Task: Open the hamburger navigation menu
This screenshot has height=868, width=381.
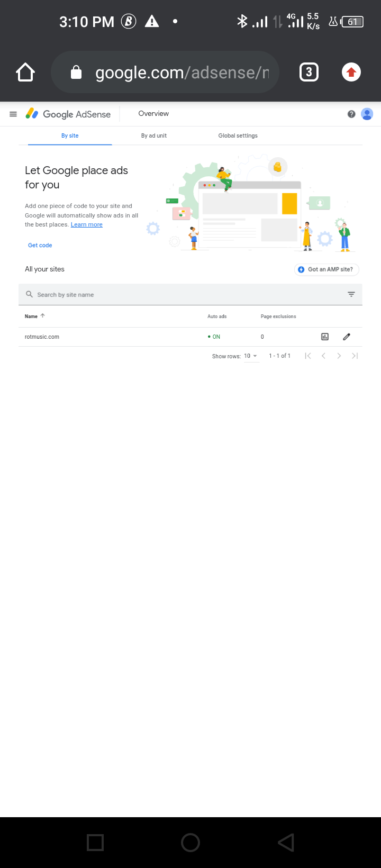Action: (x=13, y=114)
